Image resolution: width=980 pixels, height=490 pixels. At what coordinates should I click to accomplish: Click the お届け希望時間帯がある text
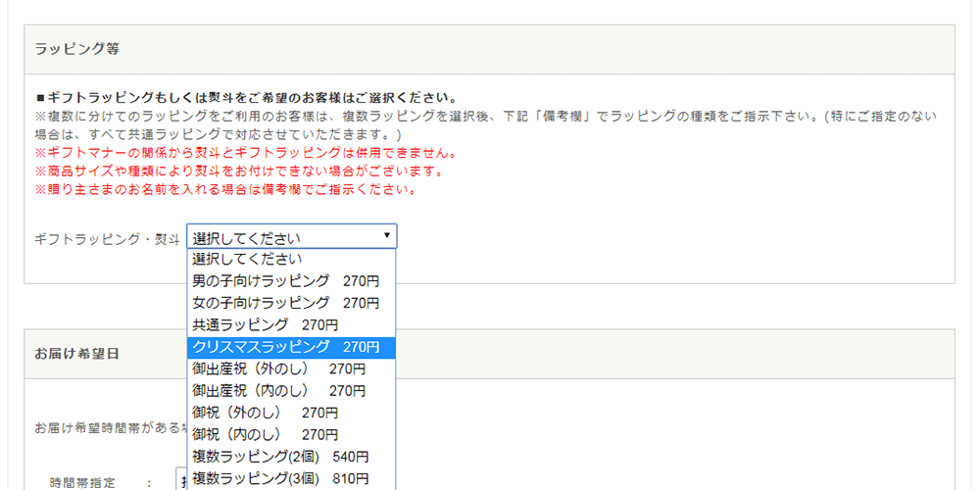click(111, 428)
